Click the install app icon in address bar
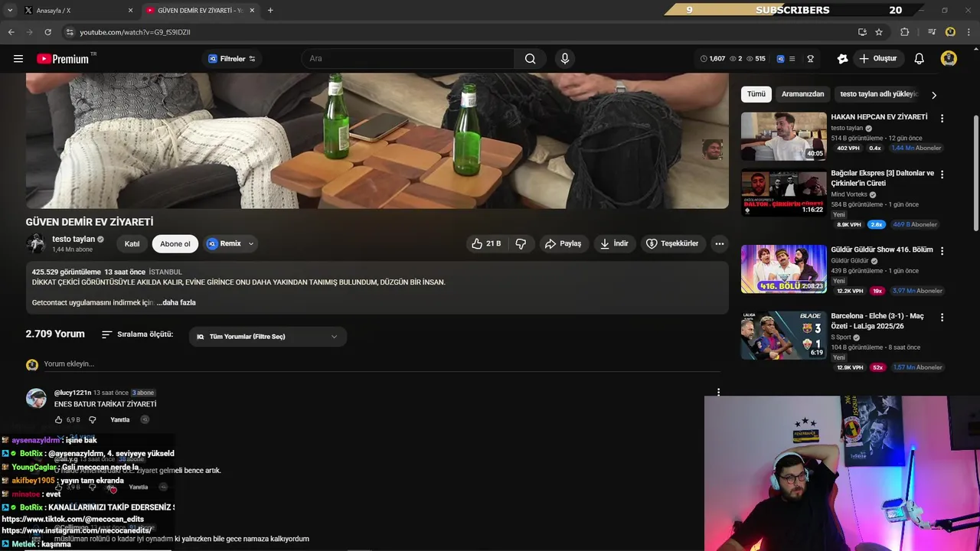980x551 pixels. coord(862,32)
